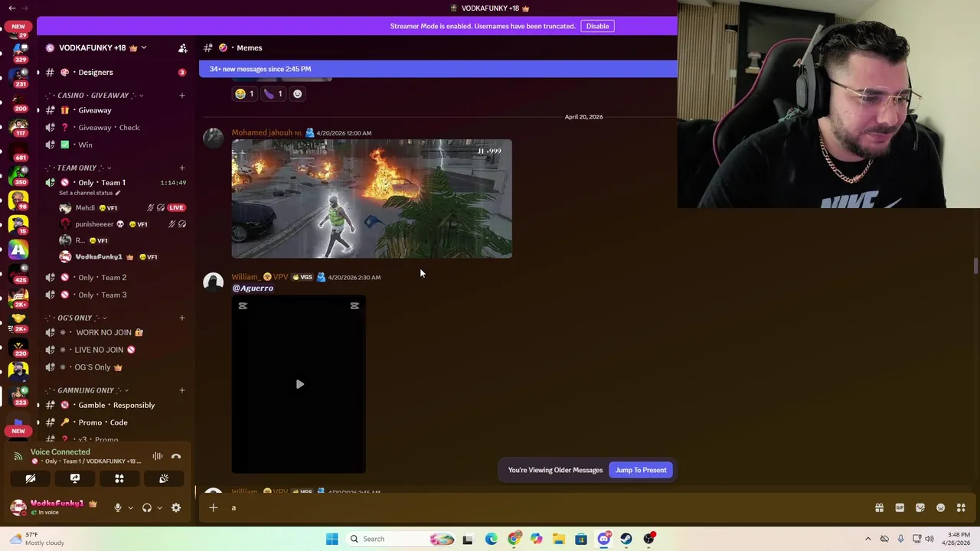Collapse the TEAM ONLY category
The image size is (980, 551).
tap(78, 168)
